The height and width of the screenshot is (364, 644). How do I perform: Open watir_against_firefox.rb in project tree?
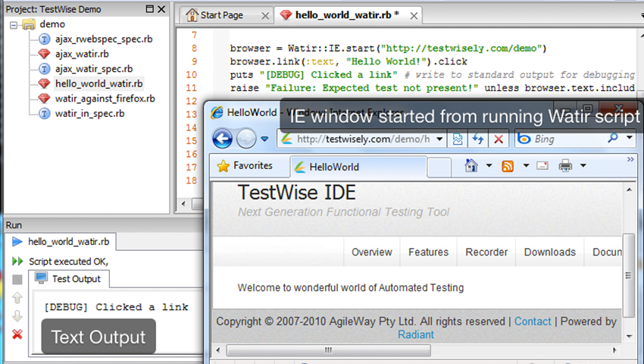click(x=105, y=99)
